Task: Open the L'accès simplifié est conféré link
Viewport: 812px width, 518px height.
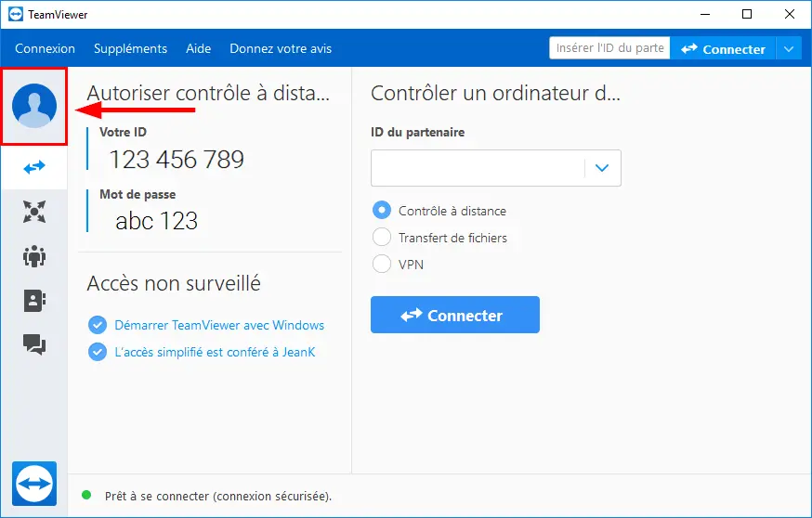Action: (x=215, y=352)
